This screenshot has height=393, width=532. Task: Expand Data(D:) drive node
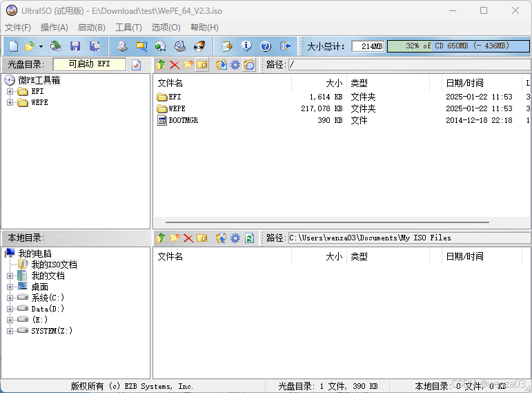[10, 309]
